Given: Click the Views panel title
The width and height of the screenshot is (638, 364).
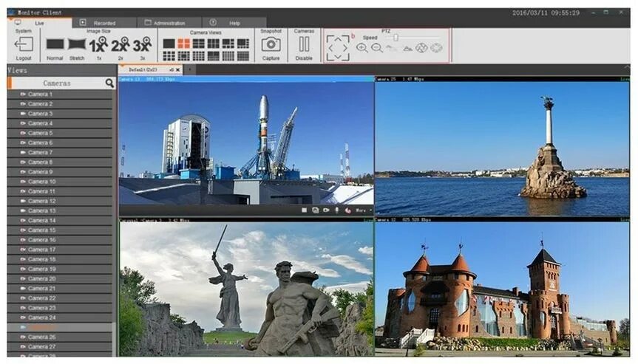Looking at the screenshot, I should (x=18, y=70).
